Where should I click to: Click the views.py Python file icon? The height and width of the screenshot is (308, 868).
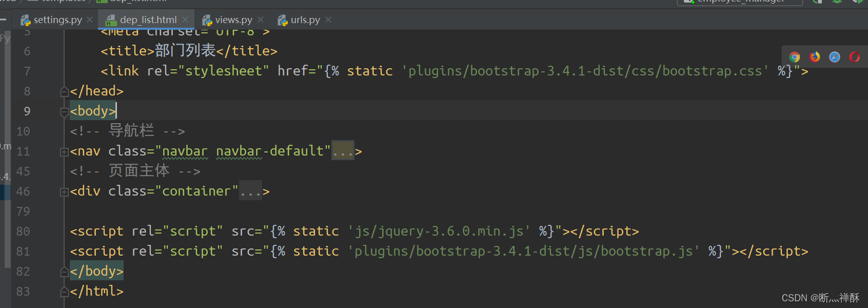click(207, 20)
